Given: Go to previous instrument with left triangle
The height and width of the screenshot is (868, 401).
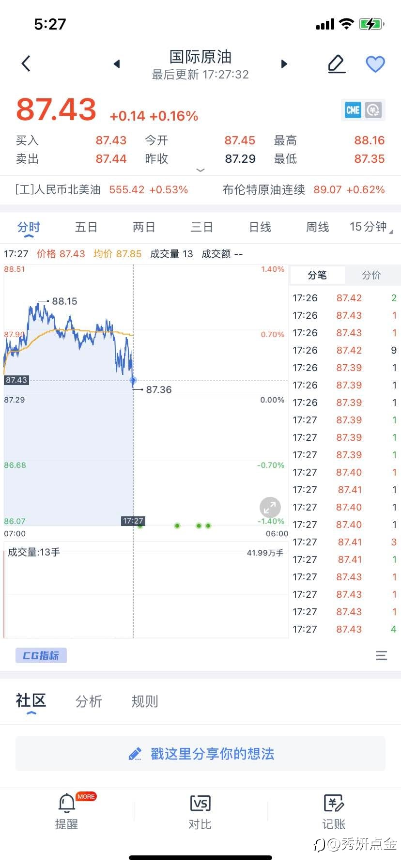Looking at the screenshot, I should pyautogui.click(x=117, y=64).
